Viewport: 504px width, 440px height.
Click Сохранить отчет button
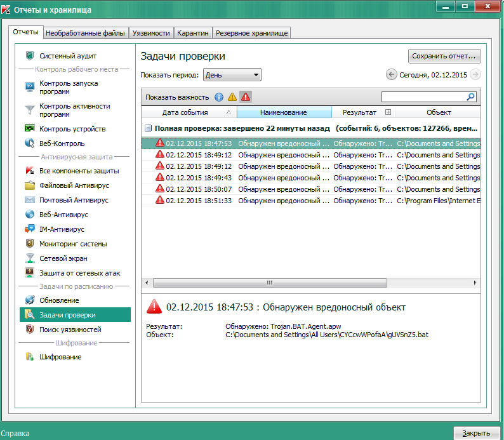pyautogui.click(x=444, y=56)
